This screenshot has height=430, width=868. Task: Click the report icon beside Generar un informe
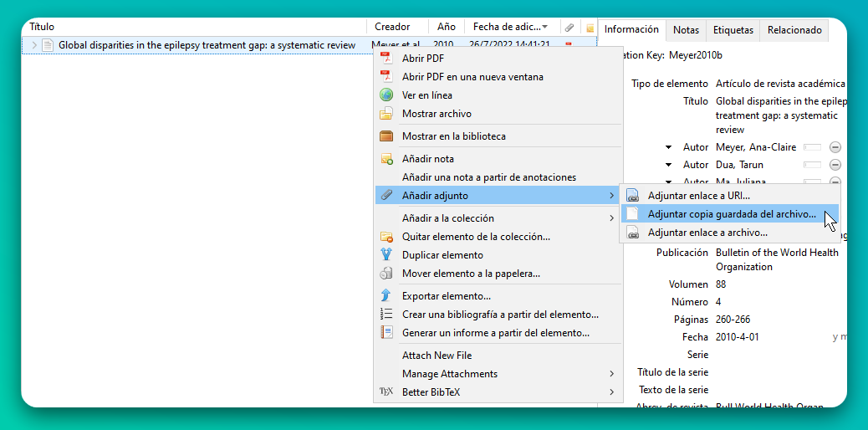[x=385, y=332]
